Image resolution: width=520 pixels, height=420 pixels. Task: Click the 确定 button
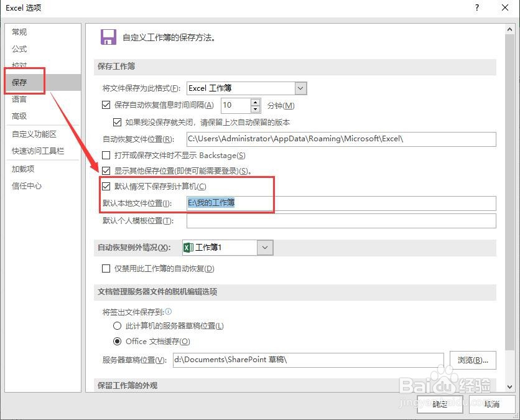[440, 404]
